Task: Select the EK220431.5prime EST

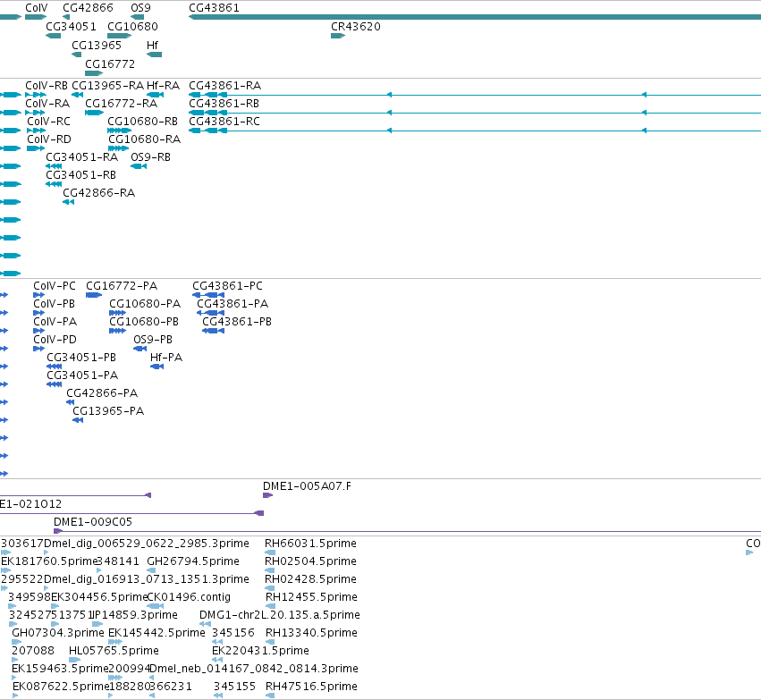Action: [x=217, y=660]
